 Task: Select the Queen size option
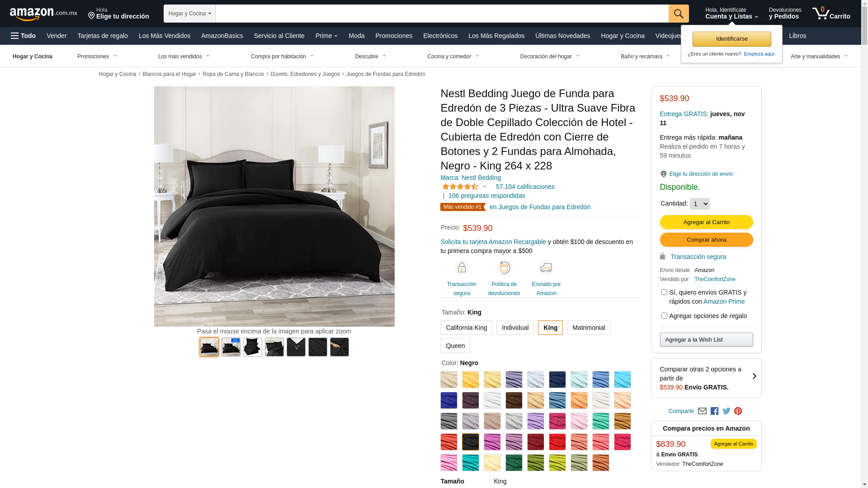pyautogui.click(x=455, y=346)
